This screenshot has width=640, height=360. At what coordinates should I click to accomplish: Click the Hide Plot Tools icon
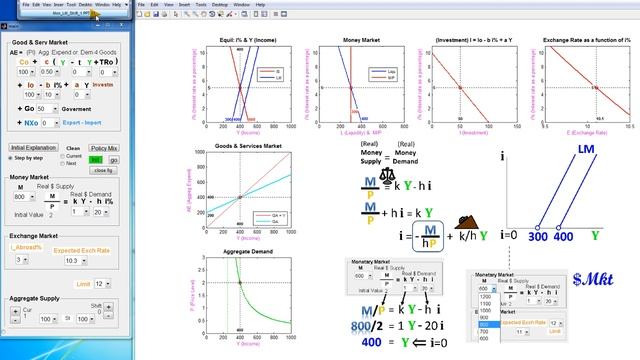[x=276, y=14]
